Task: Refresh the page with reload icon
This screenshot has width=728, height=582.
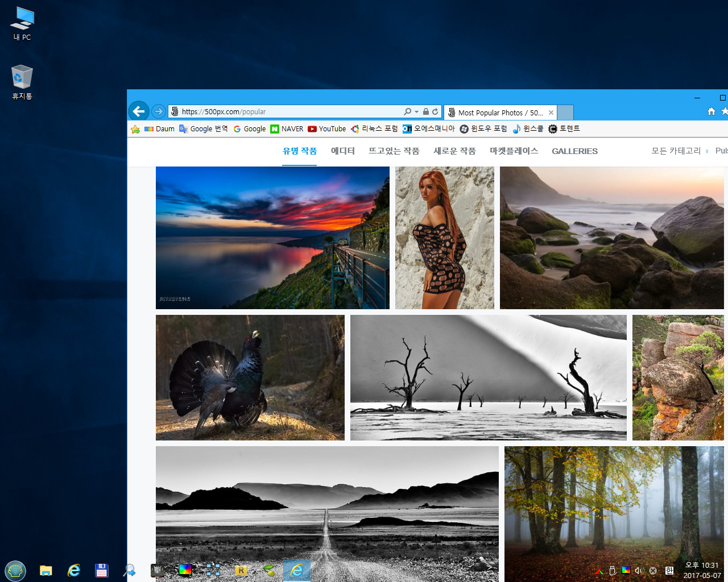Action: (435, 111)
